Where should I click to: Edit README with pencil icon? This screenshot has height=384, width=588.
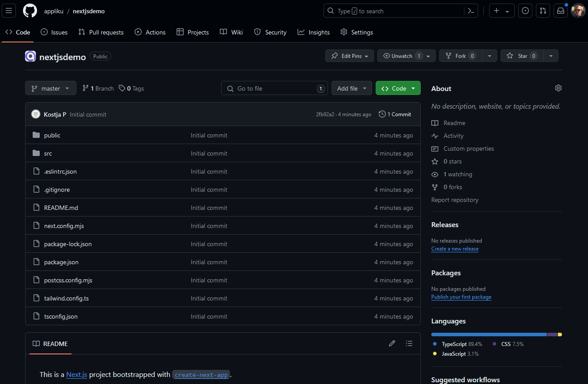coord(392,343)
